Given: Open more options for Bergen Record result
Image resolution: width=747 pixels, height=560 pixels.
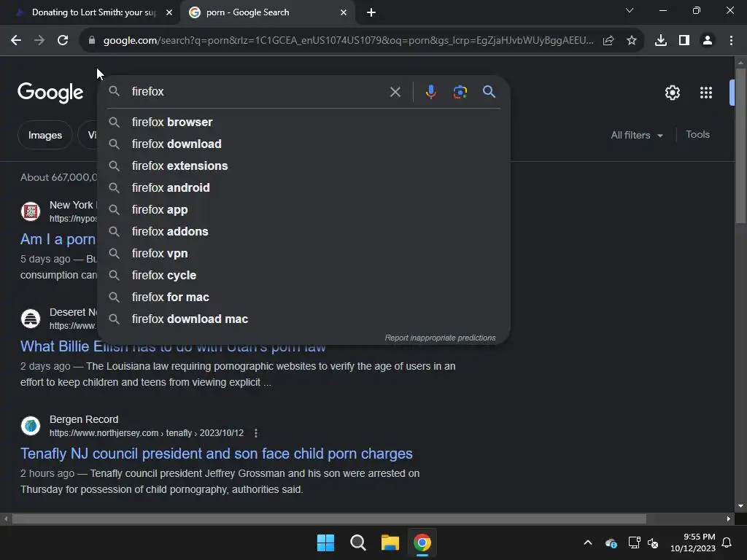Looking at the screenshot, I should coord(256,433).
